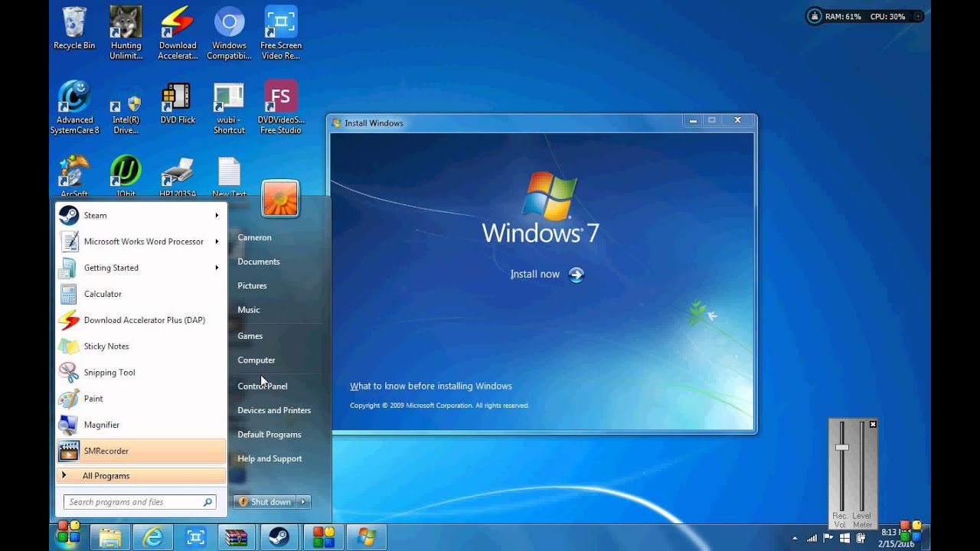
Task: Select Devices and Printers
Action: [274, 410]
